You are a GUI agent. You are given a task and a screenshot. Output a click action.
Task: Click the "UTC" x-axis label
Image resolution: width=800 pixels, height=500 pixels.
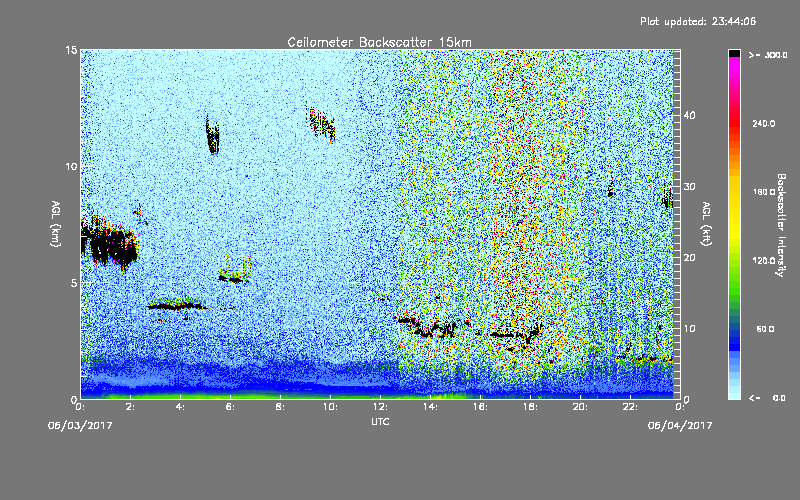(x=380, y=421)
